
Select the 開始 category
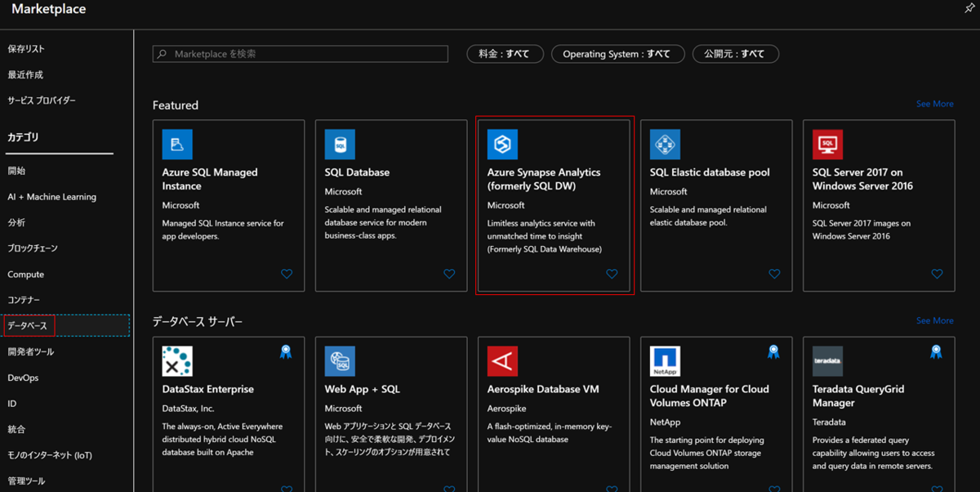pos(16,171)
